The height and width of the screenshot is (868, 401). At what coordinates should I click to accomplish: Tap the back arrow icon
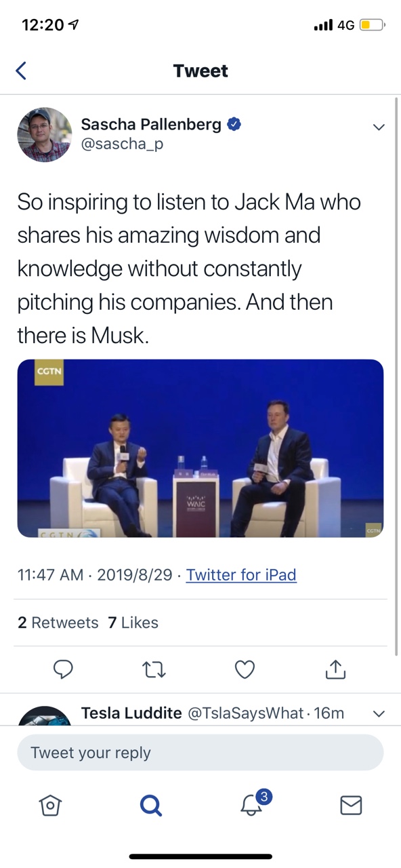pyautogui.click(x=21, y=71)
